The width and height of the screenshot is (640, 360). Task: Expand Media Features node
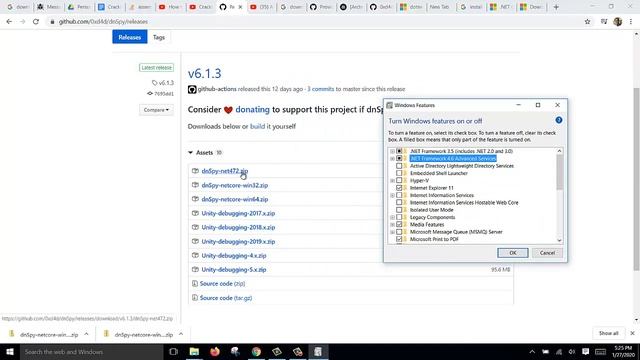point(392,224)
